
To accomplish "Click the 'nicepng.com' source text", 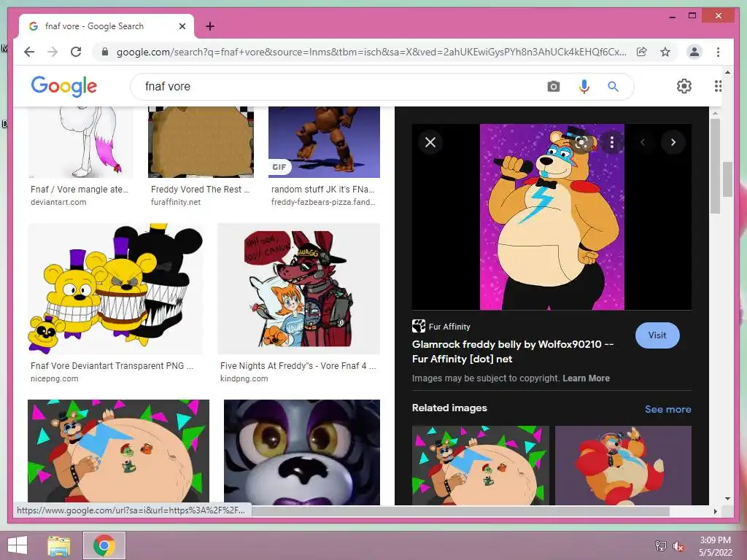I will 54,378.
